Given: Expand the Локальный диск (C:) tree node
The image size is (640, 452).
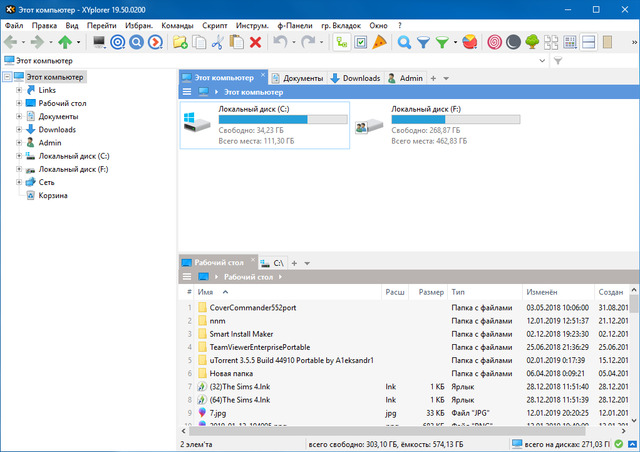Looking at the screenshot, I should tap(19, 156).
